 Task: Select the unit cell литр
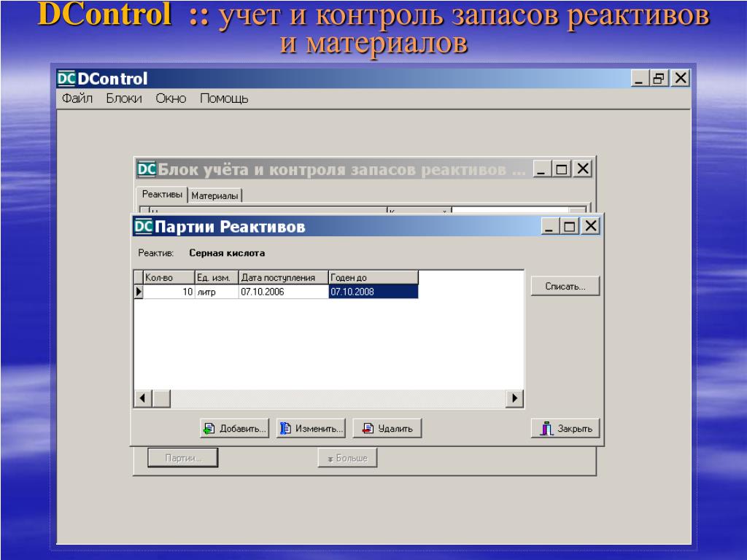[x=217, y=292]
